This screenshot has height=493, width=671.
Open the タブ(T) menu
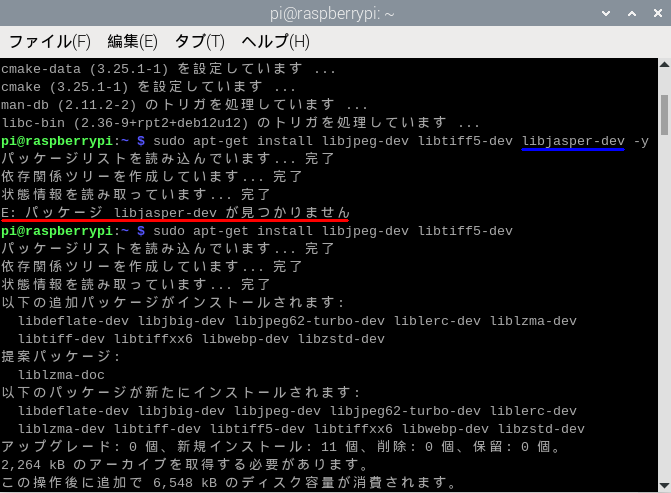coord(199,42)
